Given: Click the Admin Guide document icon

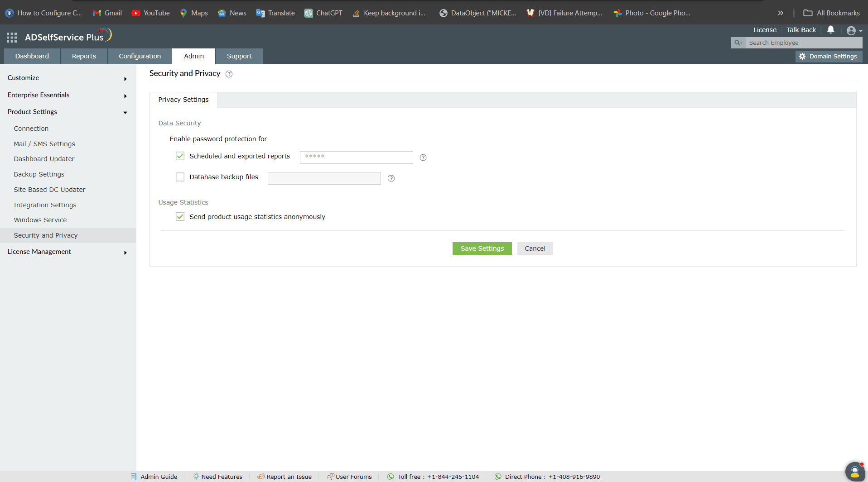Looking at the screenshot, I should (134, 477).
